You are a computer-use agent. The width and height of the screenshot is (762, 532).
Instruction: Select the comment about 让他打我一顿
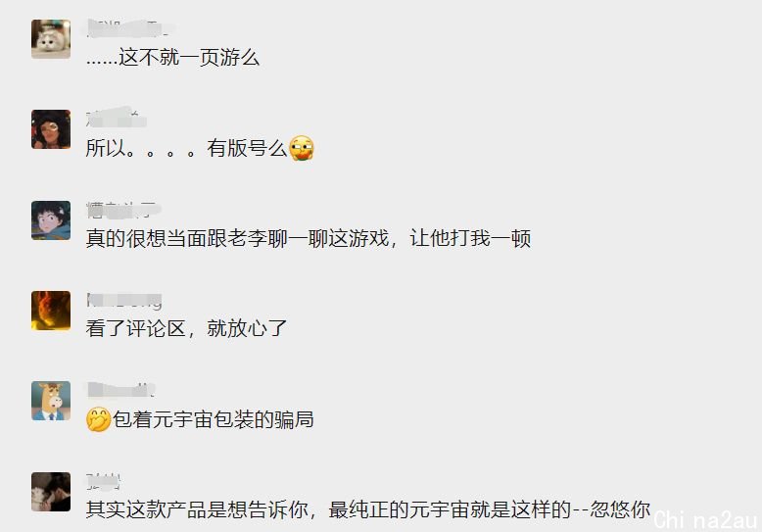309,238
